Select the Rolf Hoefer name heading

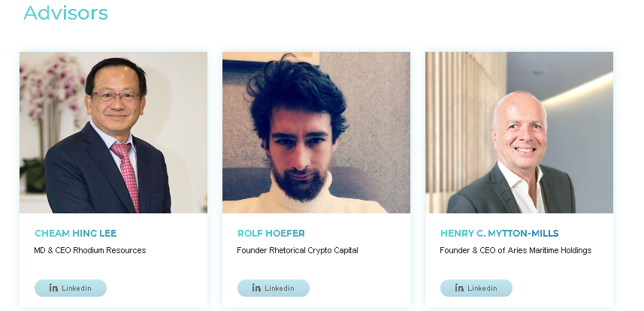(x=271, y=234)
